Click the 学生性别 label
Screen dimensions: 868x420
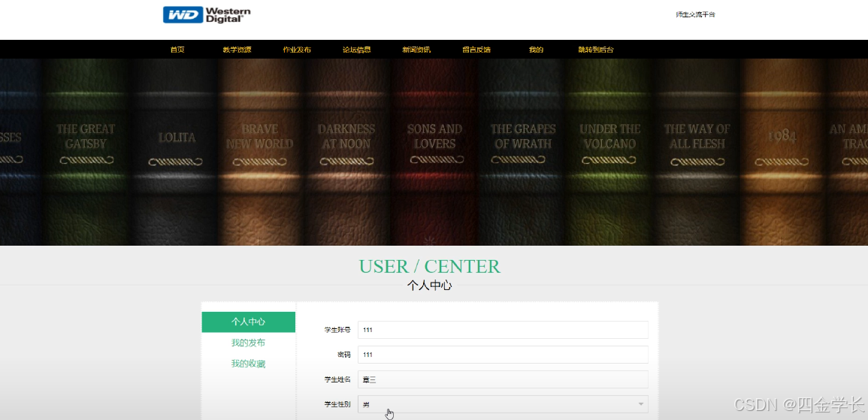[337, 404]
